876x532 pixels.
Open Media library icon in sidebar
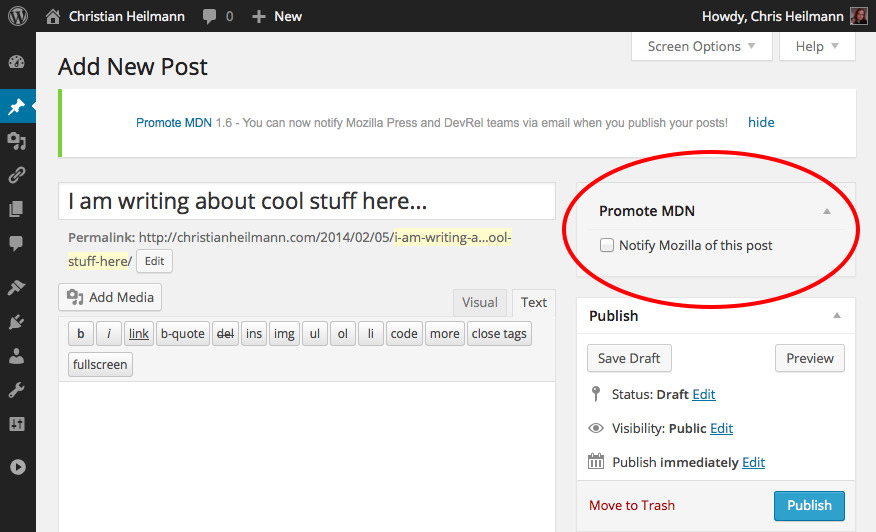[x=17, y=141]
